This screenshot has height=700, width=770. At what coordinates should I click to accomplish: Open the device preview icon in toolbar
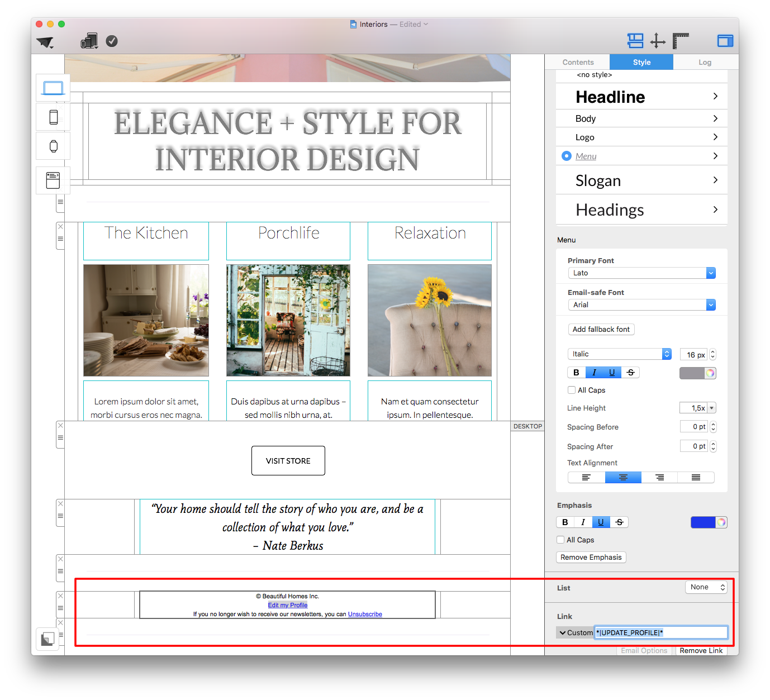coord(89,41)
